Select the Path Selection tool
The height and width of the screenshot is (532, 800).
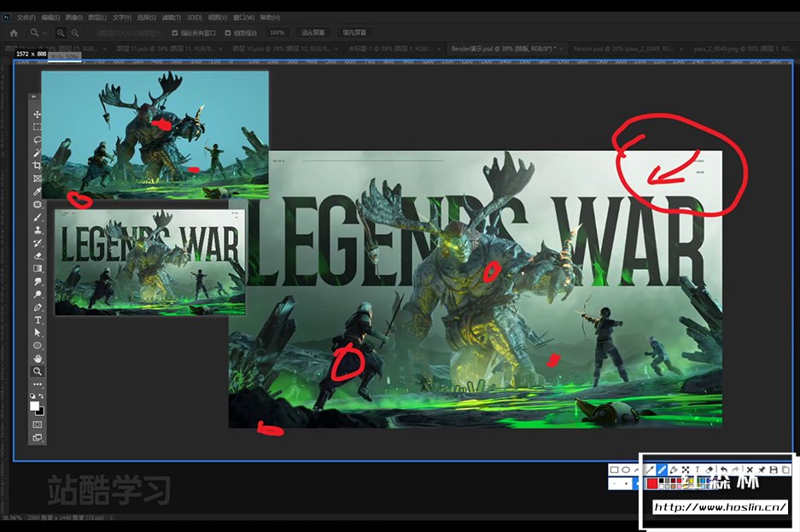38,332
